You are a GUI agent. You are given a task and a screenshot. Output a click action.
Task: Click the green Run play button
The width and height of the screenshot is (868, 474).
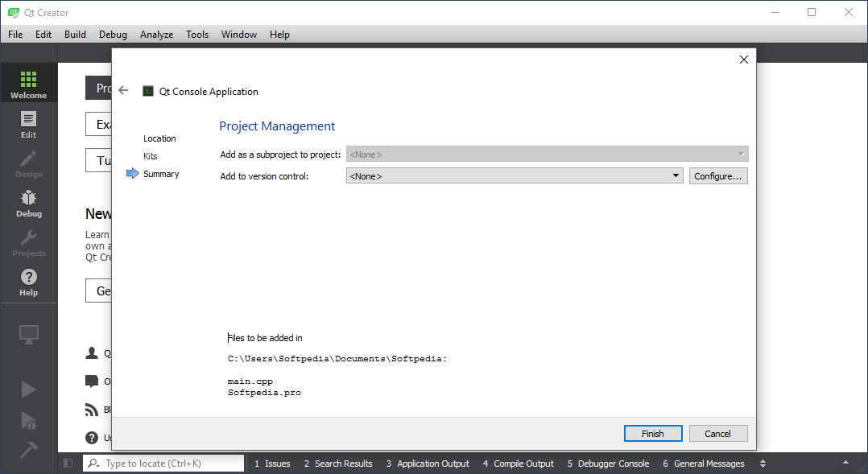point(28,390)
